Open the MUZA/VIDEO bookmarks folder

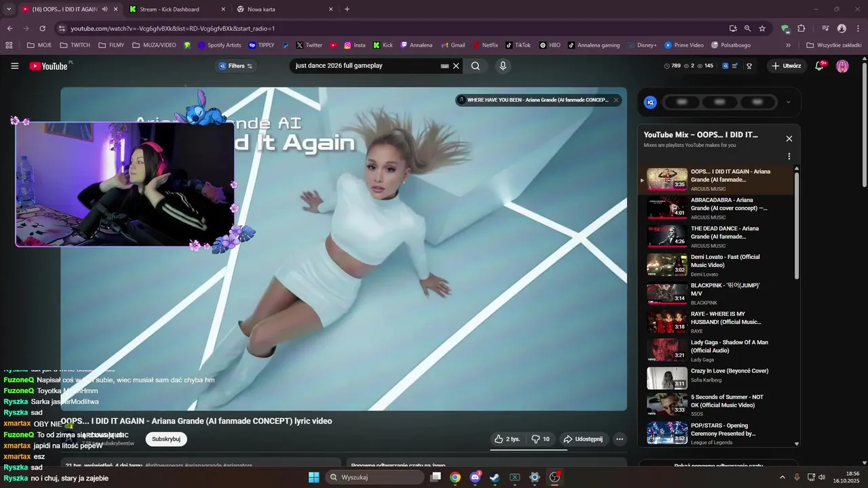pos(154,45)
